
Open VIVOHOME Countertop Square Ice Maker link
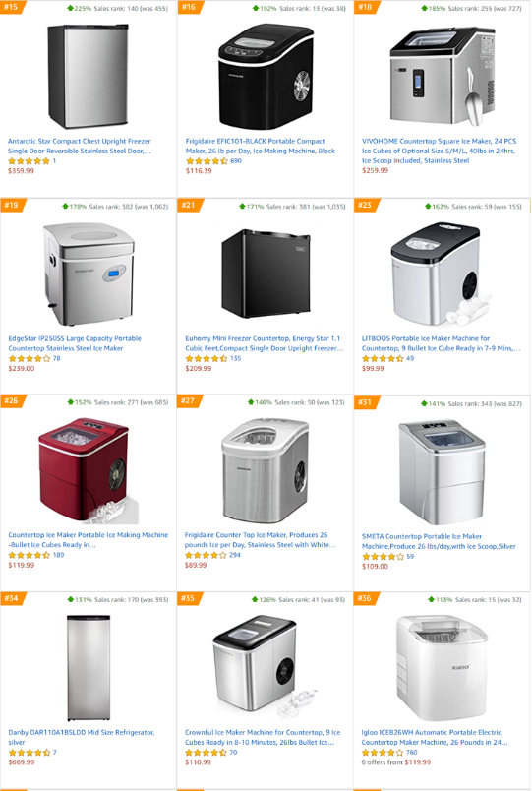(x=439, y=151)
